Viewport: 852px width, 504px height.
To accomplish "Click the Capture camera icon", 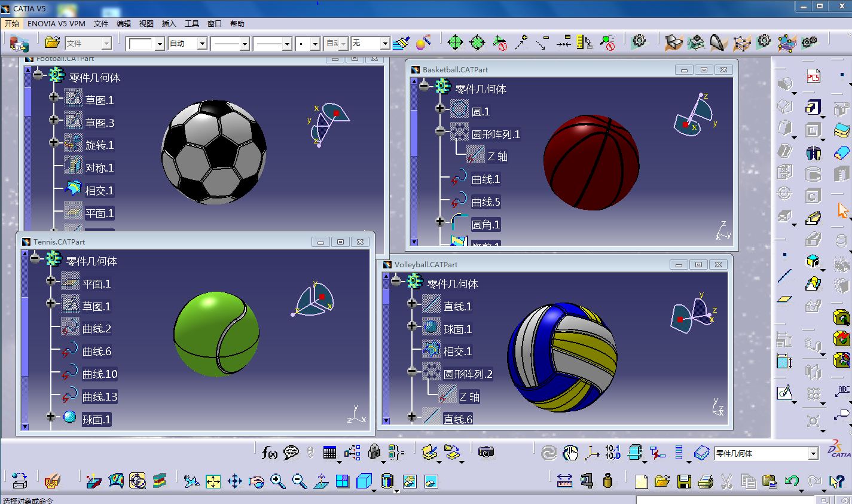I will coord(486,453).
